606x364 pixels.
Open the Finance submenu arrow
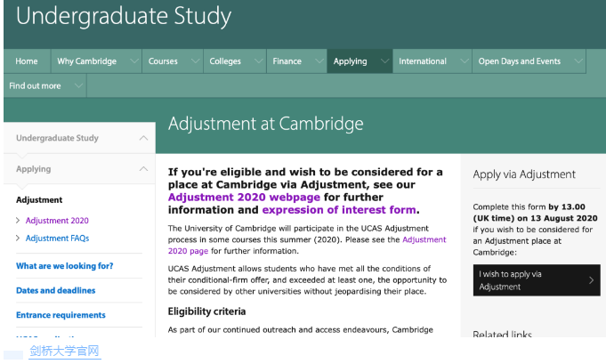click(318, 61)
